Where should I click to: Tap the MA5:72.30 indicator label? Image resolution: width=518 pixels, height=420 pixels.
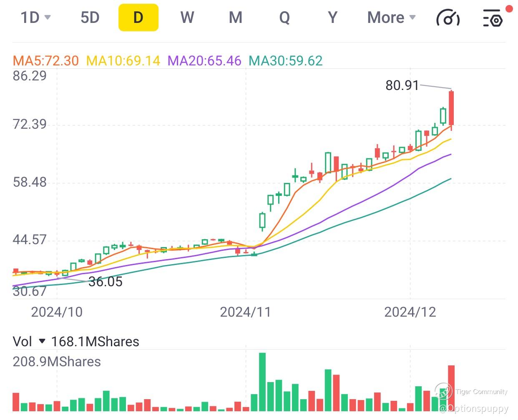[46, 61]
